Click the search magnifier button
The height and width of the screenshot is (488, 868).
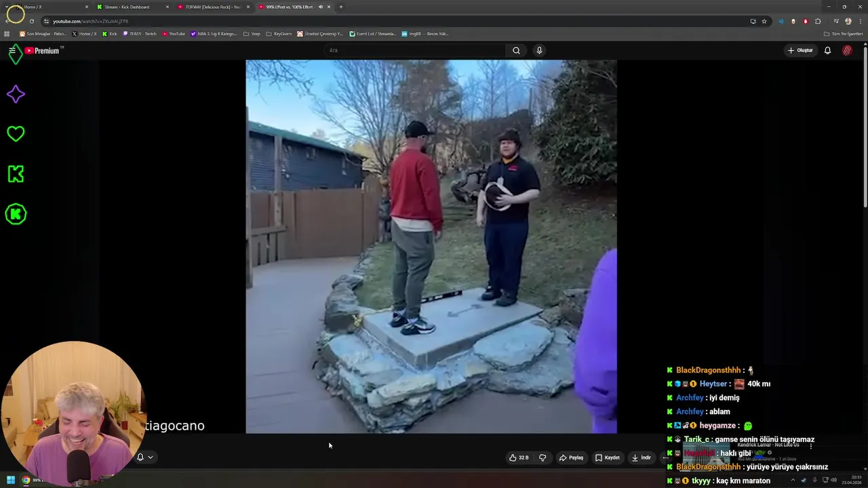point(516,50)
